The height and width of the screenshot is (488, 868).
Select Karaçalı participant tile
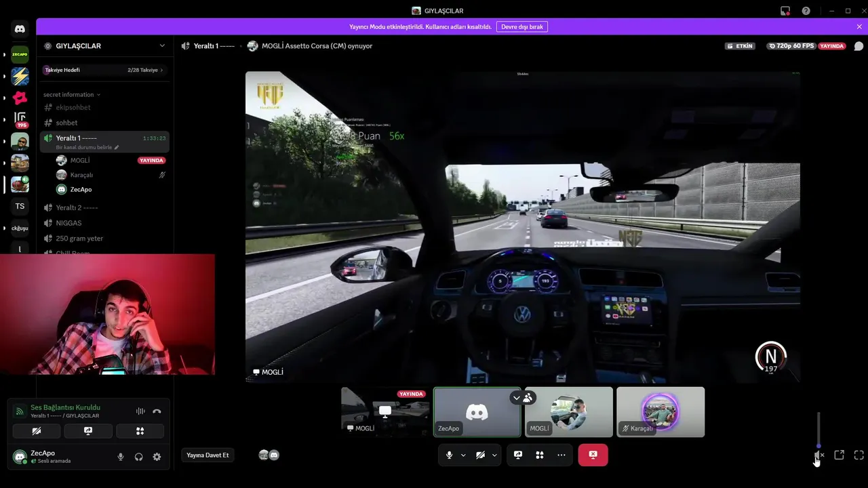[x=660, y=411]
